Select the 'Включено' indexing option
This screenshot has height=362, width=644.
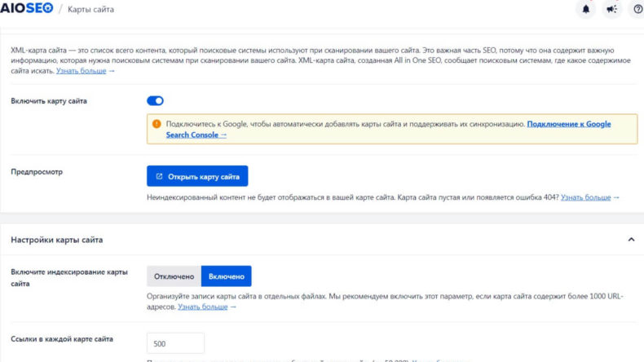227,276
